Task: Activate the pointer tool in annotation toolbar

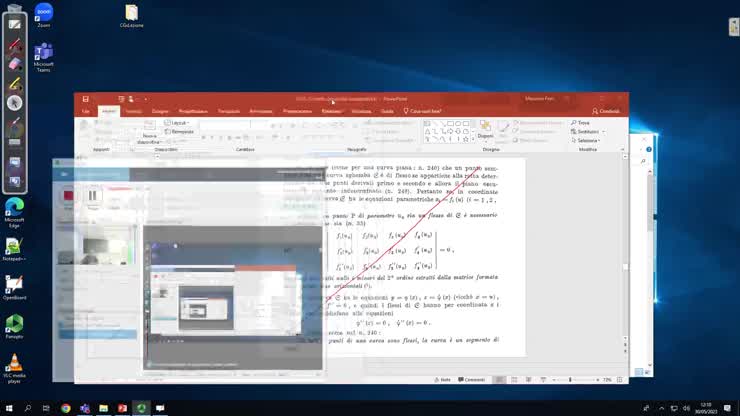Action: tap(15, 102)
